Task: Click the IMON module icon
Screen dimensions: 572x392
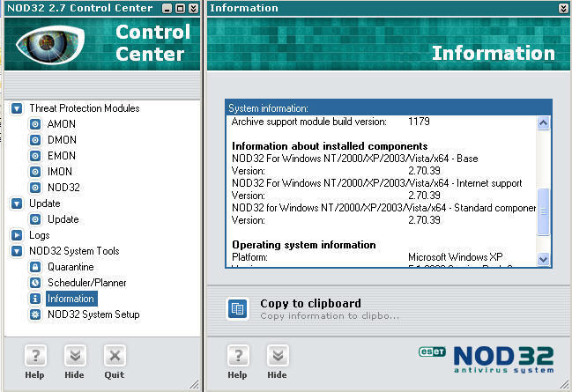Action: [x=35, y=172]
